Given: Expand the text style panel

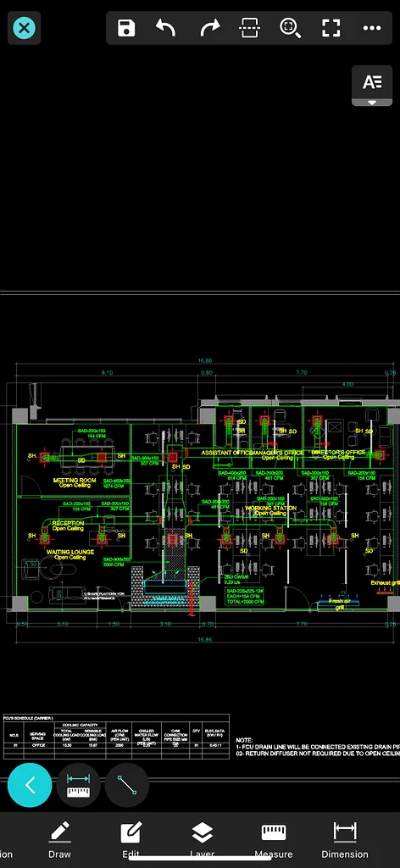Looking at the screenshot, I should pyautogui.click(x=372, y=86).
